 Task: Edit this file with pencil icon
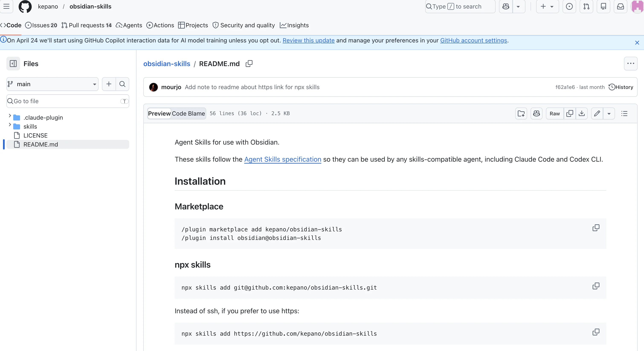(597, 114)
